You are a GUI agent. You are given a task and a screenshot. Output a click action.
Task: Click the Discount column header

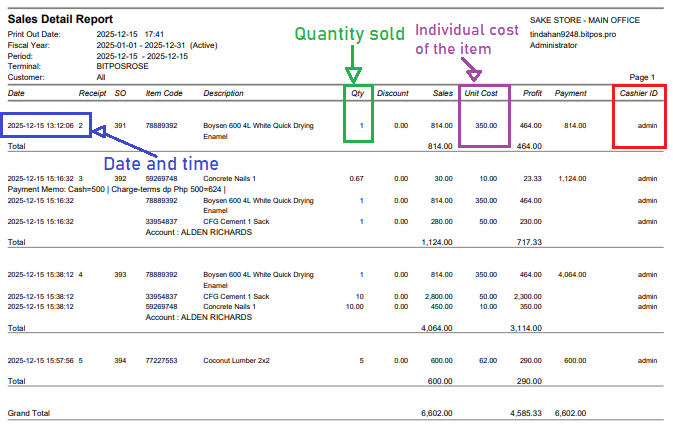(393, 93)
